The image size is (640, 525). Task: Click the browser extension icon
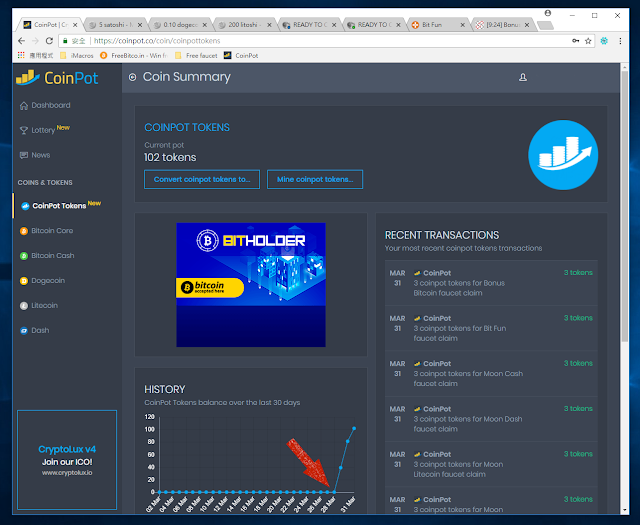click(x=604, y=41)
